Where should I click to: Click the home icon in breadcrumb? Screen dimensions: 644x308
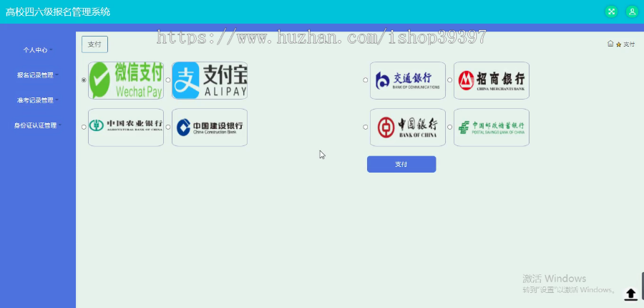[x=610, y=44]
